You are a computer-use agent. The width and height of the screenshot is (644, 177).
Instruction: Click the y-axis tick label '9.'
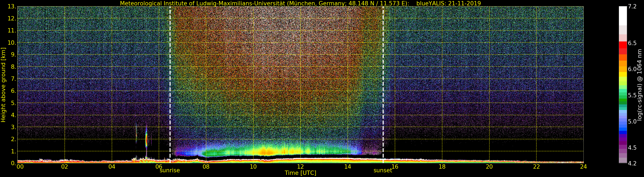coord(14,55)
